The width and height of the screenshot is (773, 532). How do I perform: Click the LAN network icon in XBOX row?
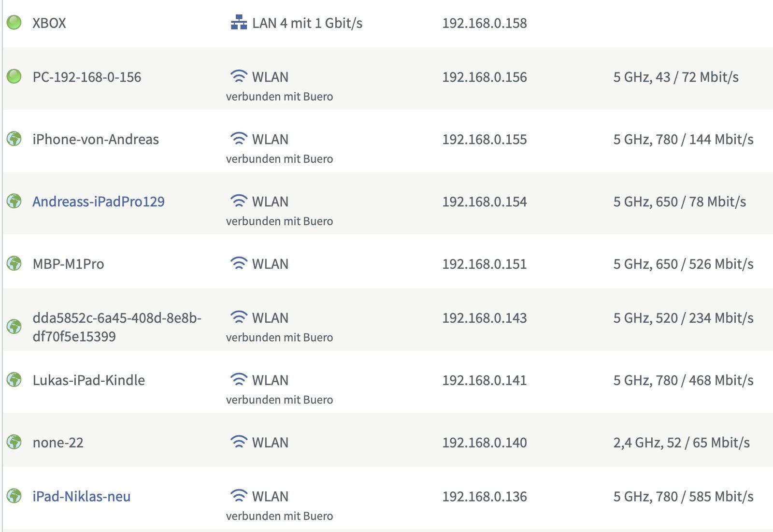[x=239, y=22]
